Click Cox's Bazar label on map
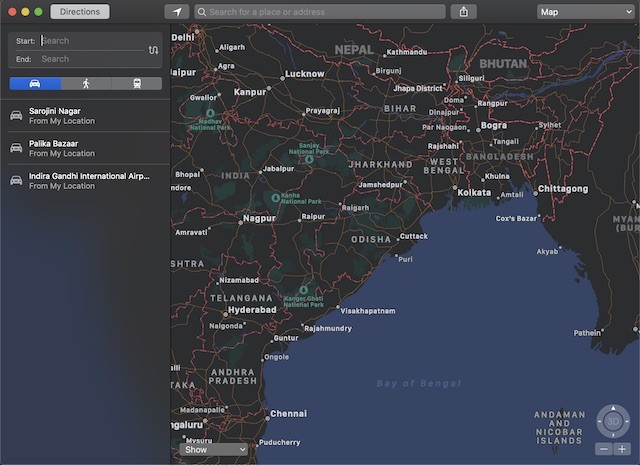The image size is (640, 465). (516, 218)
